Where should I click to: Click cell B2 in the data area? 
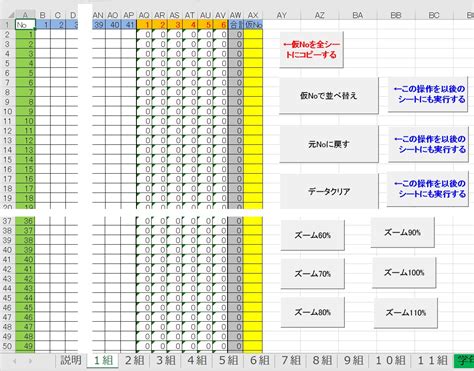pyautogui.click(x=43, y=34)
